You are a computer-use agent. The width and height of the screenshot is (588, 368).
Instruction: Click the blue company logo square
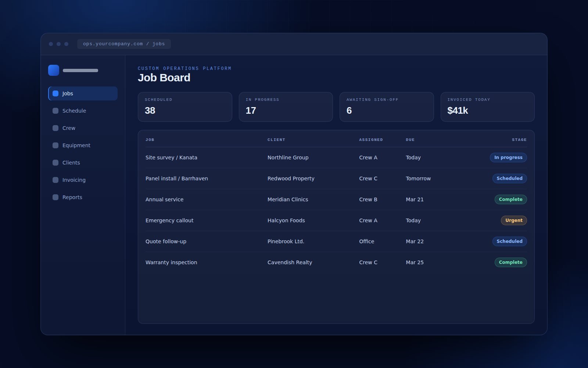[54, 70]
